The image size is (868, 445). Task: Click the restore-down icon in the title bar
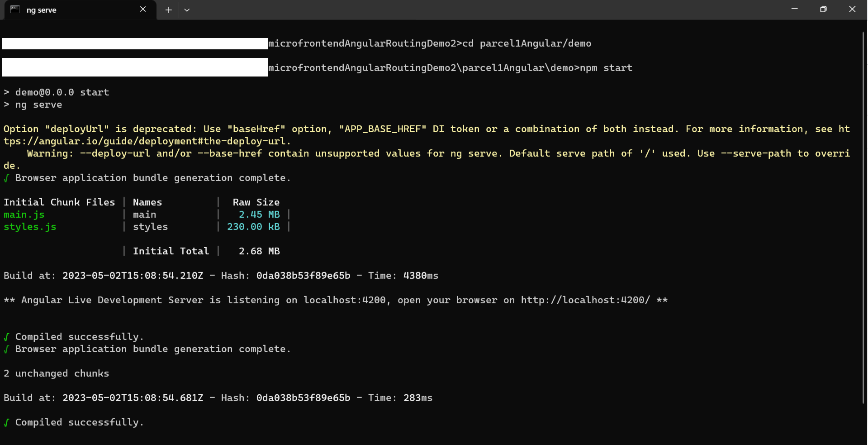(823, 9)
